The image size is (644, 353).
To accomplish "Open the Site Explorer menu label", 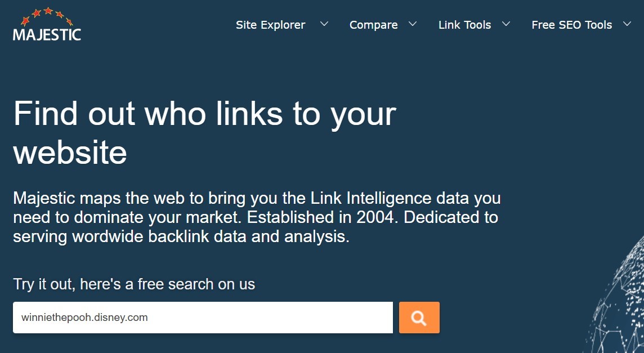I will point(270,25).
